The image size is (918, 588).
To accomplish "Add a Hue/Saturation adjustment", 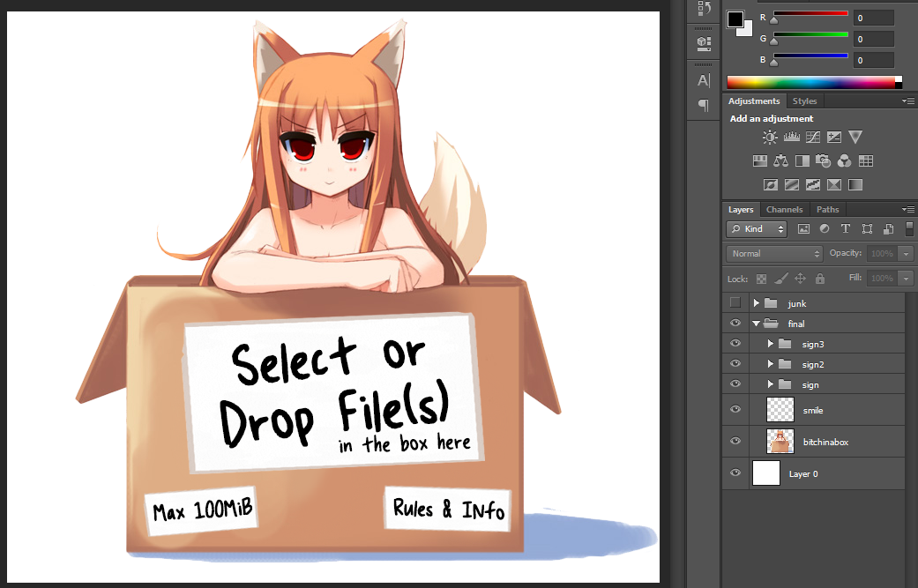I will point(760,161).
